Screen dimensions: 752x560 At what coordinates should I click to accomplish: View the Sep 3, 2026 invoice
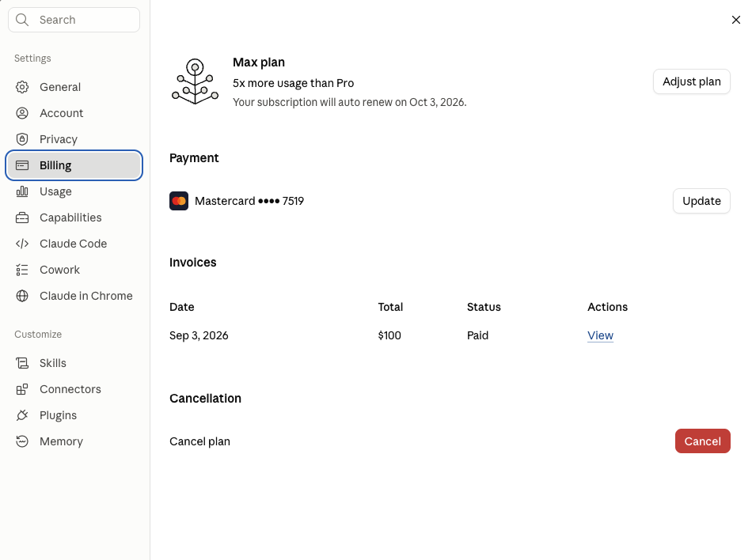coord(600,335)
